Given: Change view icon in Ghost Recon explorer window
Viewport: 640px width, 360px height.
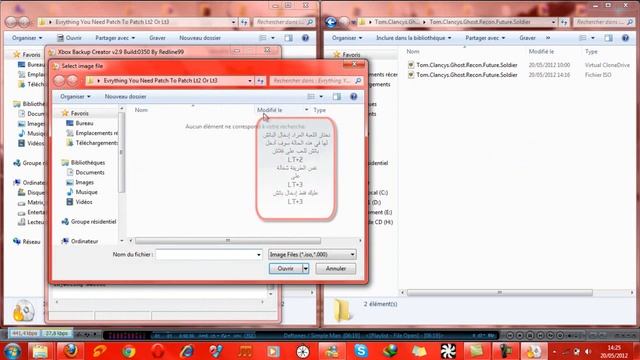Looking at the screenshot, I should click(x=583, y=38).
